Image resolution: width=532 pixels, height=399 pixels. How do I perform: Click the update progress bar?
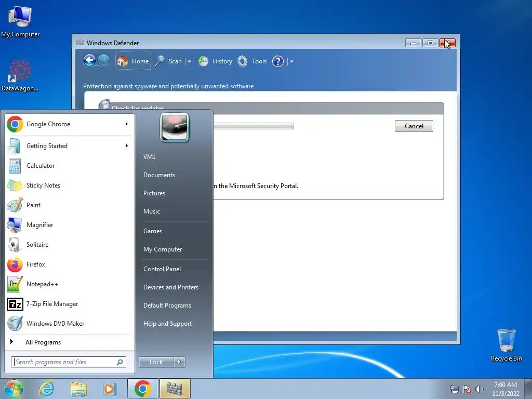[253, 126]
